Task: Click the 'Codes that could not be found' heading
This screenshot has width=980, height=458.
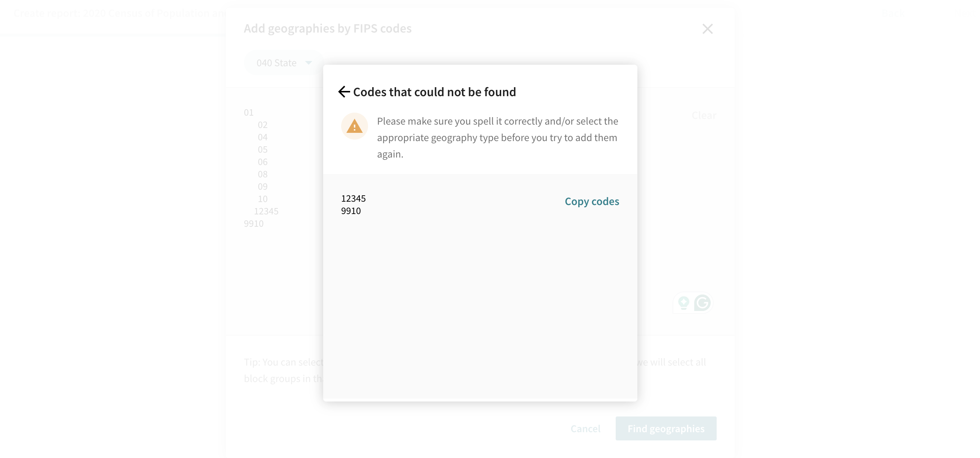Action: 434,92
